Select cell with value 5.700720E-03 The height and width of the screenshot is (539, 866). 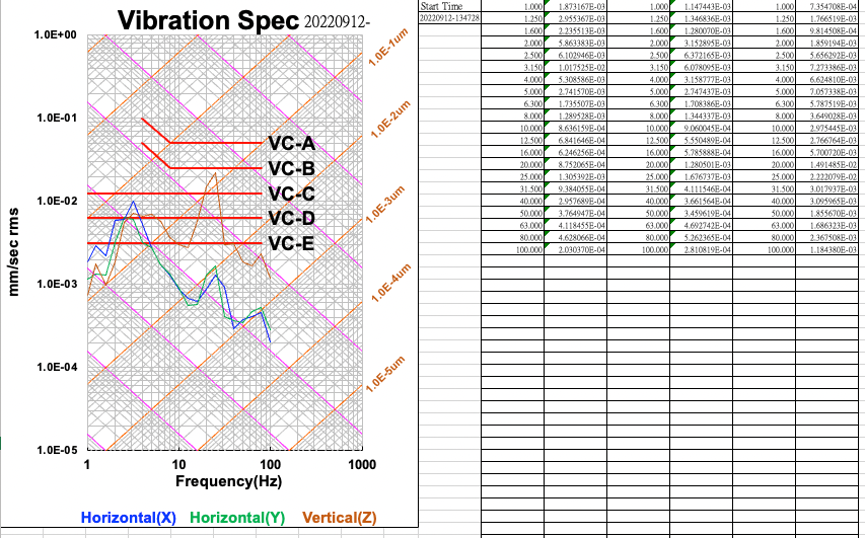(827, 152)
